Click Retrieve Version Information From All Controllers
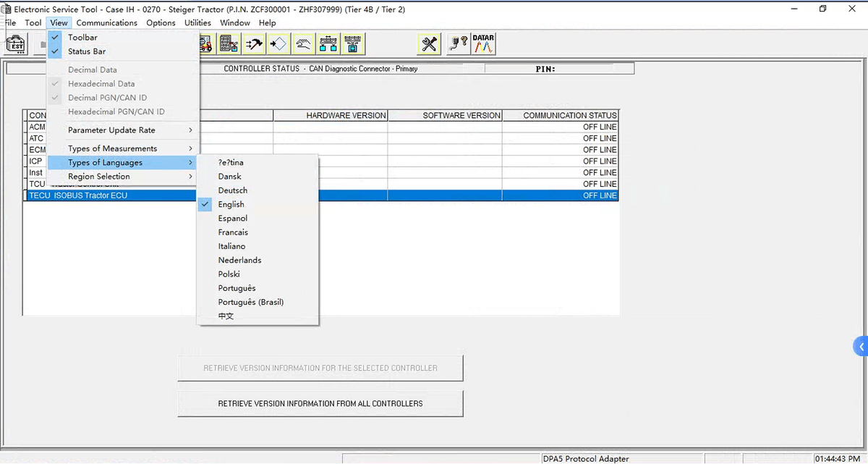This screenshot has height=464, width=868. (320, 404)
